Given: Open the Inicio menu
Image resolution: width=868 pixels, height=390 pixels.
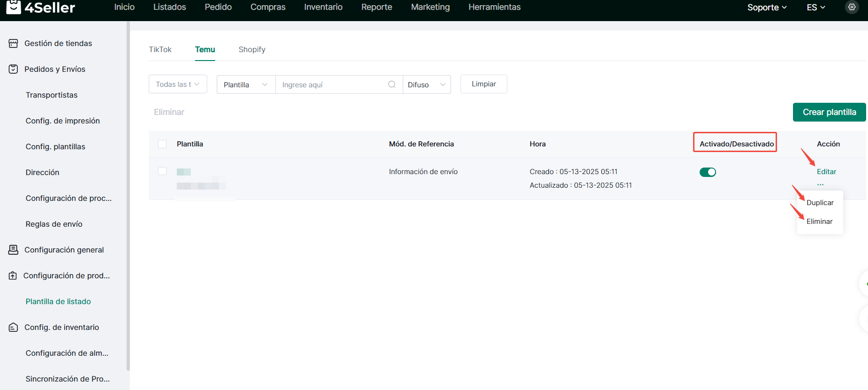Looking at the screenshot, I should [x=124, y=7].
